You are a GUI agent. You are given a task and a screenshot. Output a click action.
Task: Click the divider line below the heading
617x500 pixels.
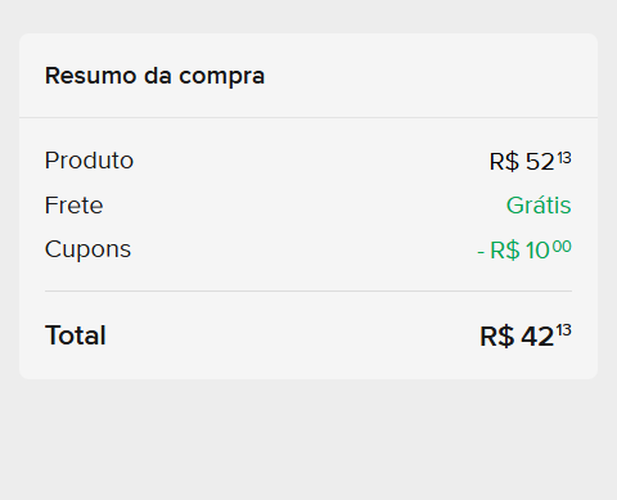(308, 118)
